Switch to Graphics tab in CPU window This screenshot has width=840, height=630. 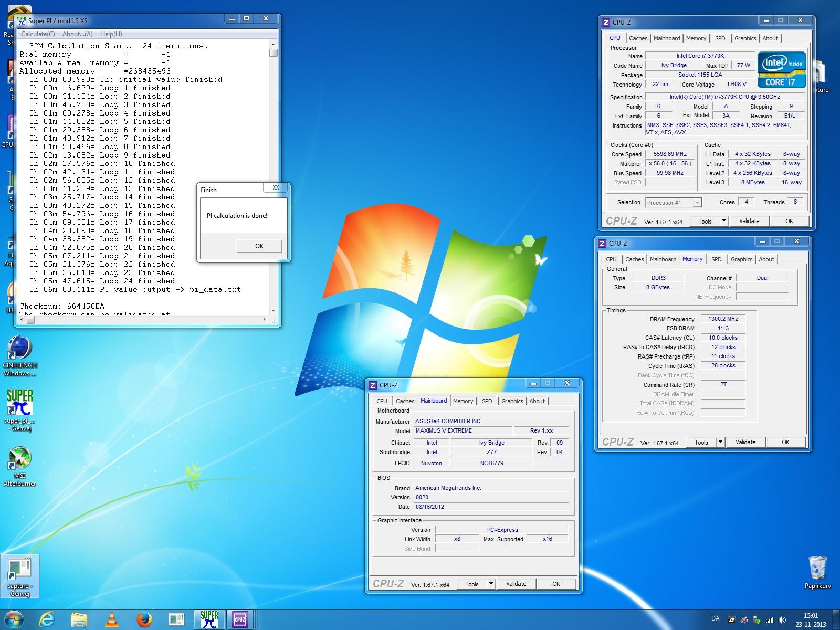745,38
